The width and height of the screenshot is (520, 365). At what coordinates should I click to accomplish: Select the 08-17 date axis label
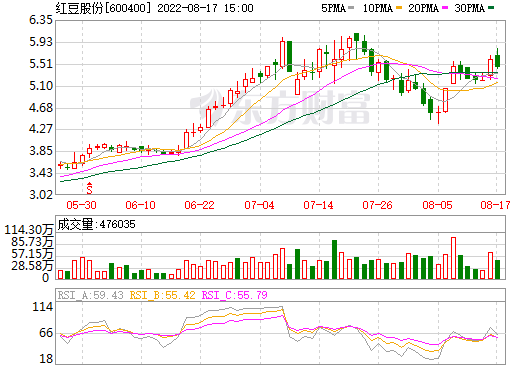point(495,205)
